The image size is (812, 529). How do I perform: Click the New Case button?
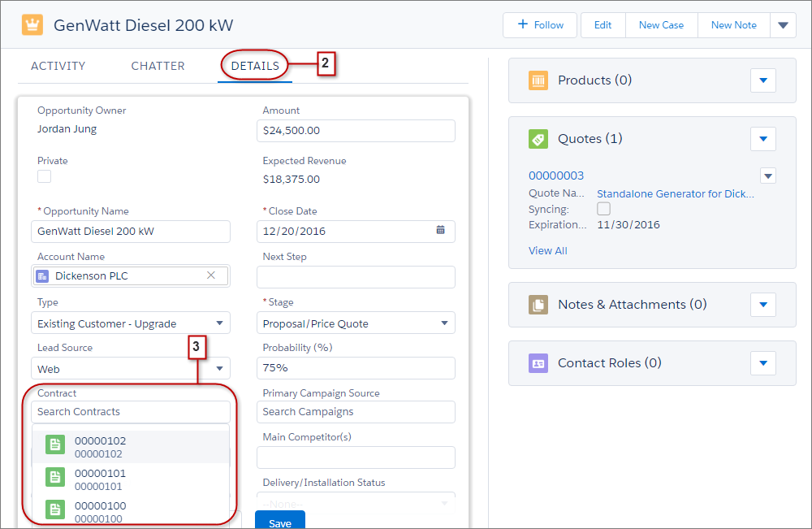(661, 25)
